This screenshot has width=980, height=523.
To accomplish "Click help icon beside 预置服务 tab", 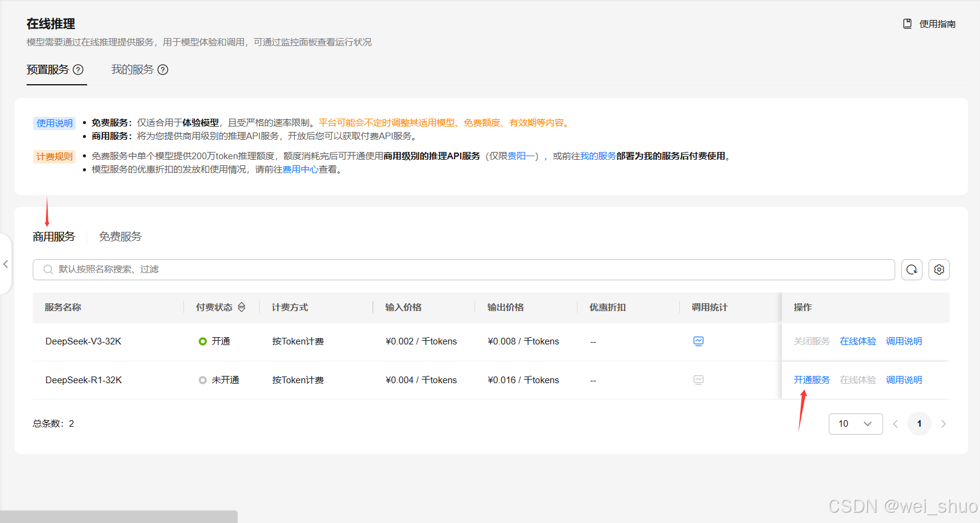I will (x=78, y=70).
